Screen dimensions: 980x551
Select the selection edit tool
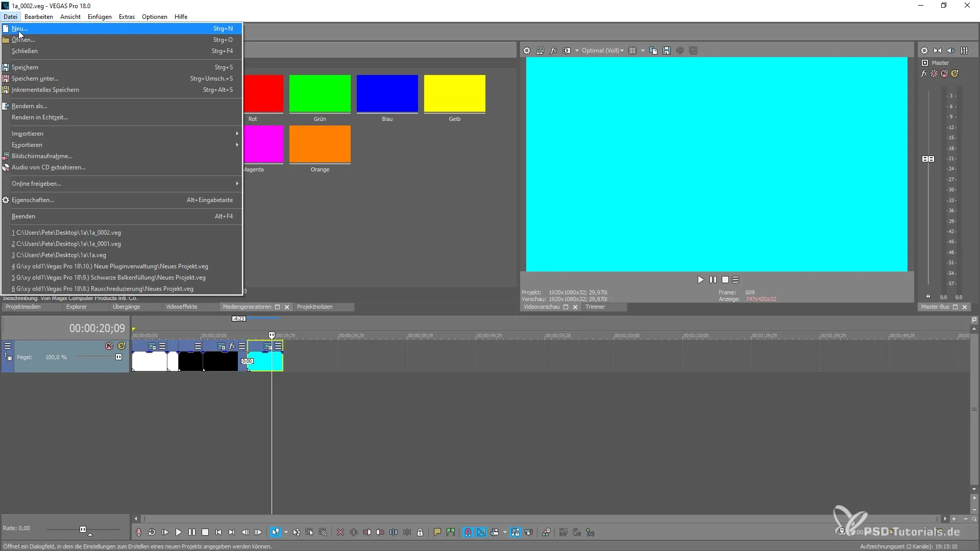[310, 532]
